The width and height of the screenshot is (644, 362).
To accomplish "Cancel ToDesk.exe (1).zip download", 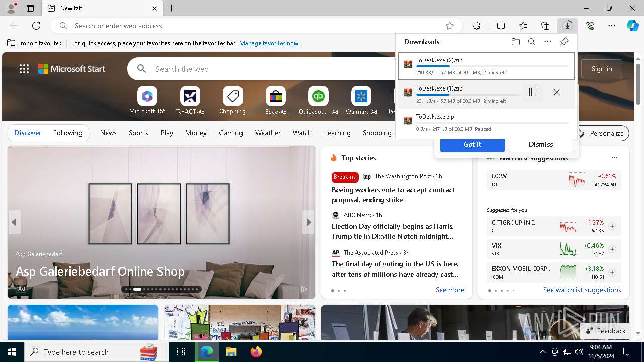I will tap(557, 92).
